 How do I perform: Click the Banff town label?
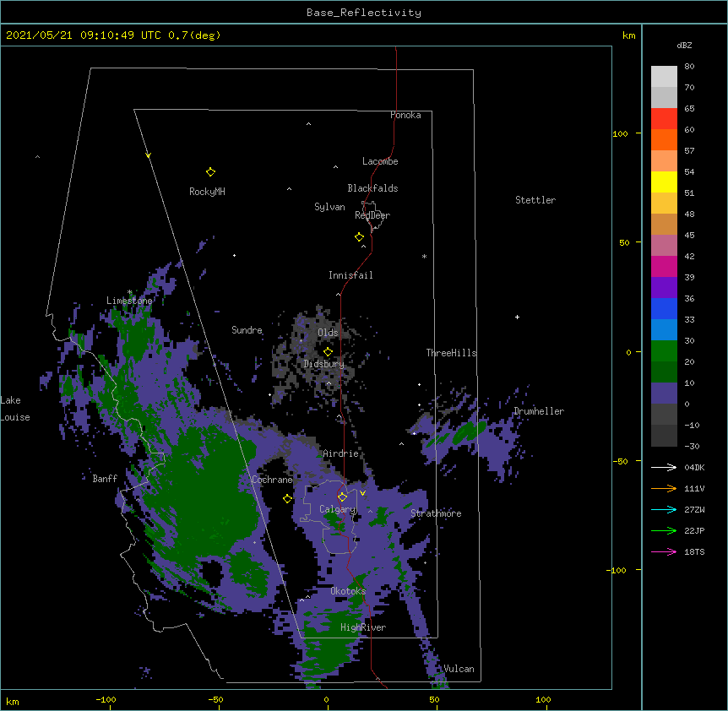point(105,479)
